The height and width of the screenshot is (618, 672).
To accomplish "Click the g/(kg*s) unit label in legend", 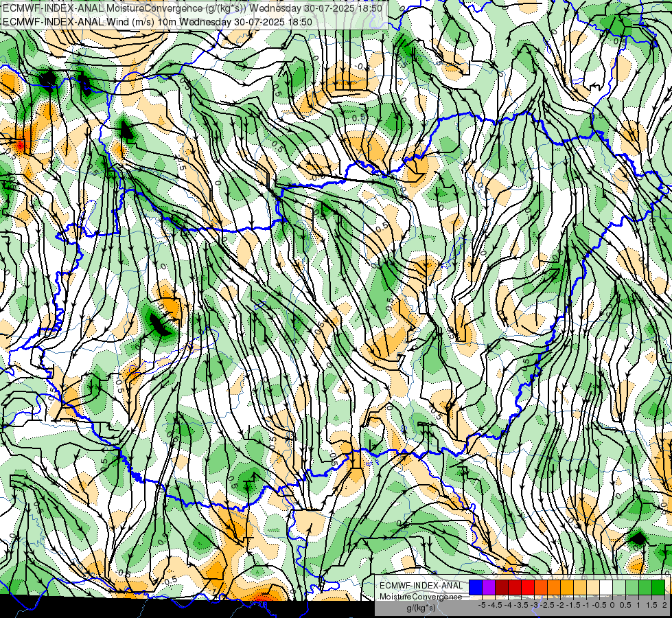I will 421,608.
